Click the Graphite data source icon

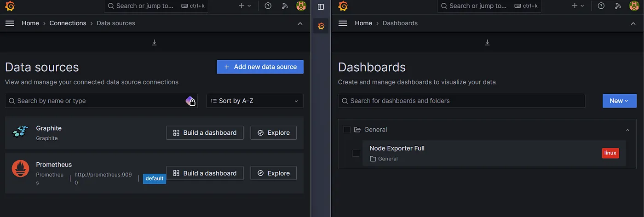click(20, 132)
